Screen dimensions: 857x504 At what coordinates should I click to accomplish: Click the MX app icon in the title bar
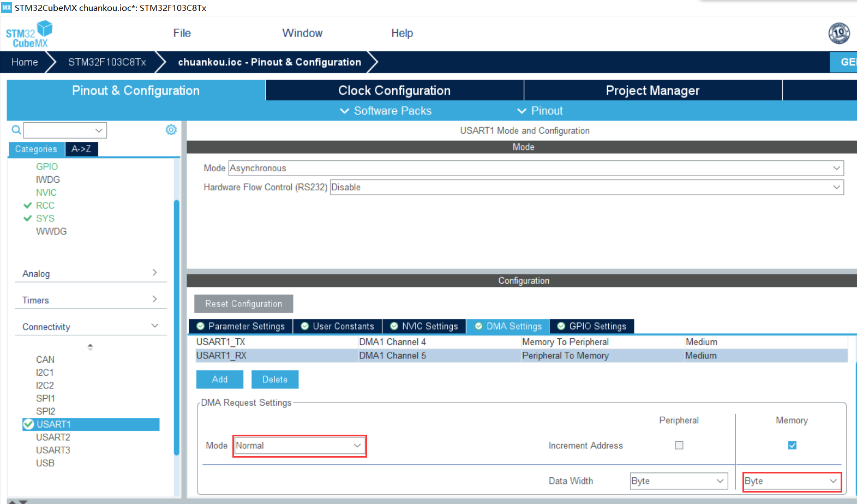point(7,8)
